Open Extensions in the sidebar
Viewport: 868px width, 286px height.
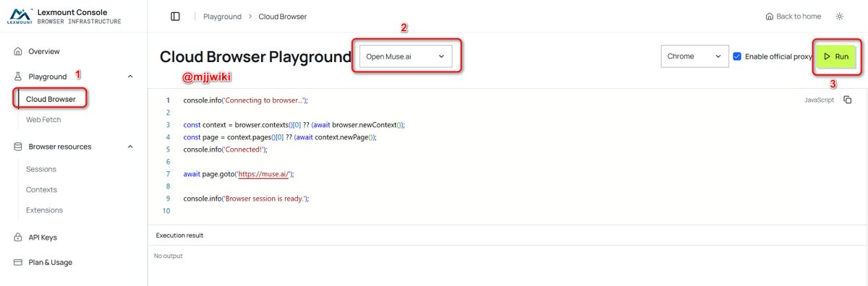pos(44,210)
